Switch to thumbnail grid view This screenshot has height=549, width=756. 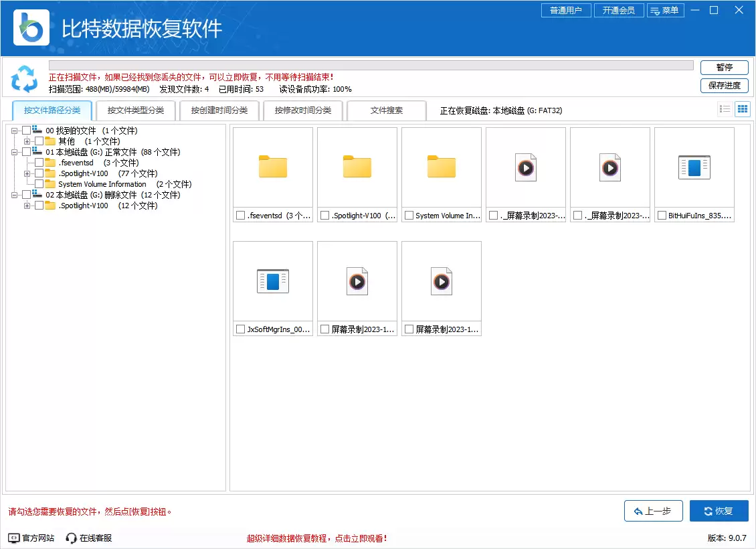pos(742,108)
